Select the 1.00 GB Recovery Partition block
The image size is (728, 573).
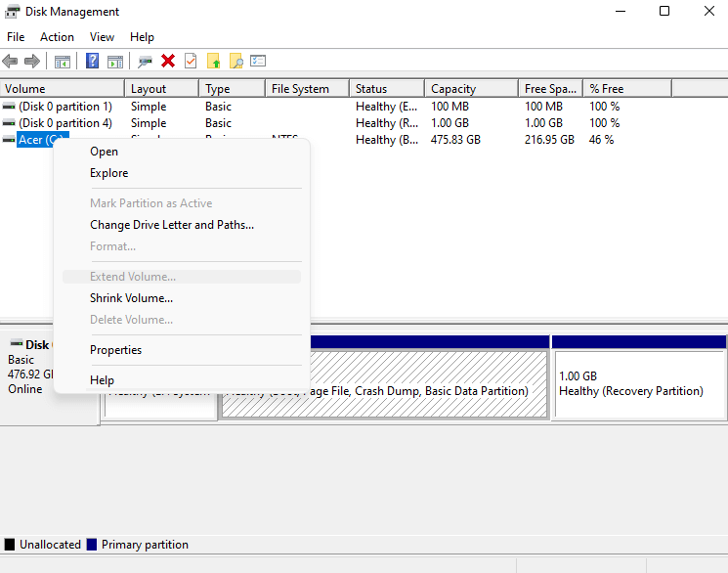pyautogui.click(x=639, y=378)
